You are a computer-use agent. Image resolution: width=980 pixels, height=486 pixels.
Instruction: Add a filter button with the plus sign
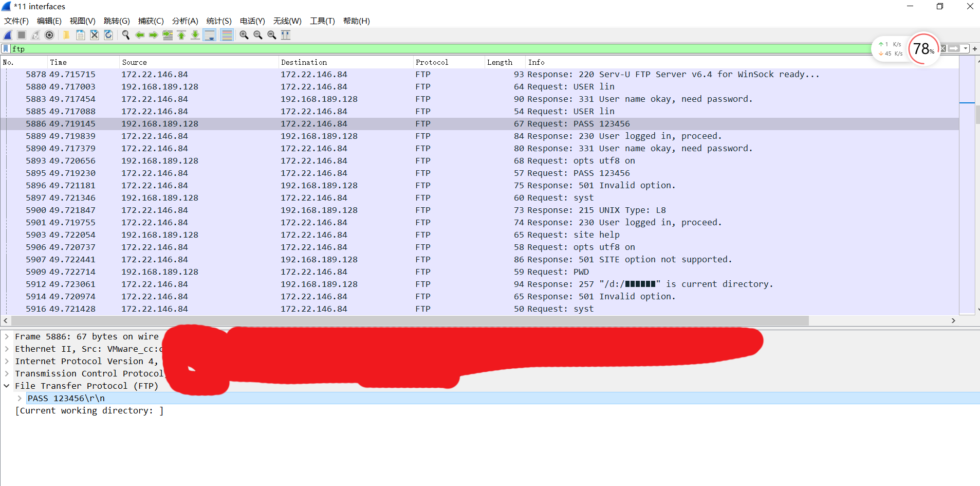[974, 48]
